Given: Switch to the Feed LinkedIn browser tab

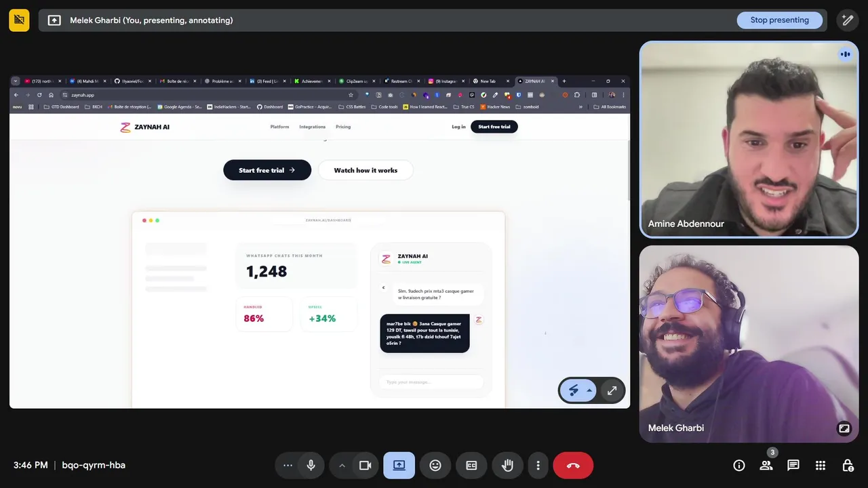Looking at the screenshot, I should click(x=267, y=81).
